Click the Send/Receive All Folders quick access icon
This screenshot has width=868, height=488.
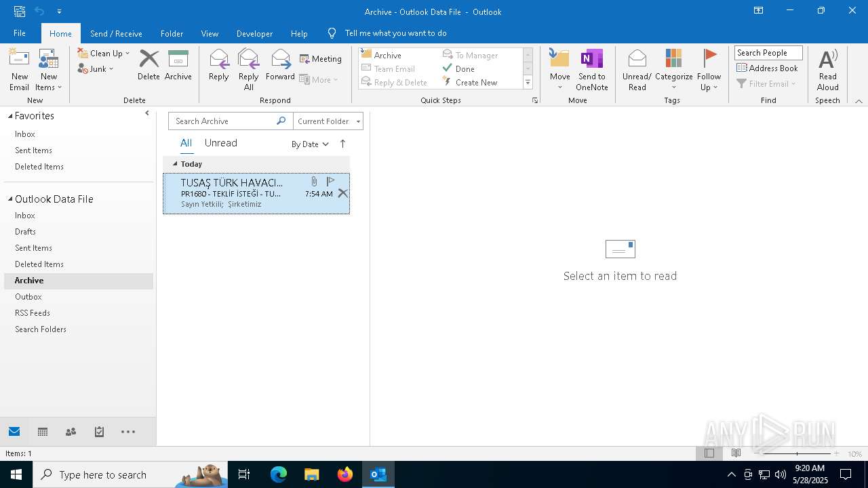(20, 12)
